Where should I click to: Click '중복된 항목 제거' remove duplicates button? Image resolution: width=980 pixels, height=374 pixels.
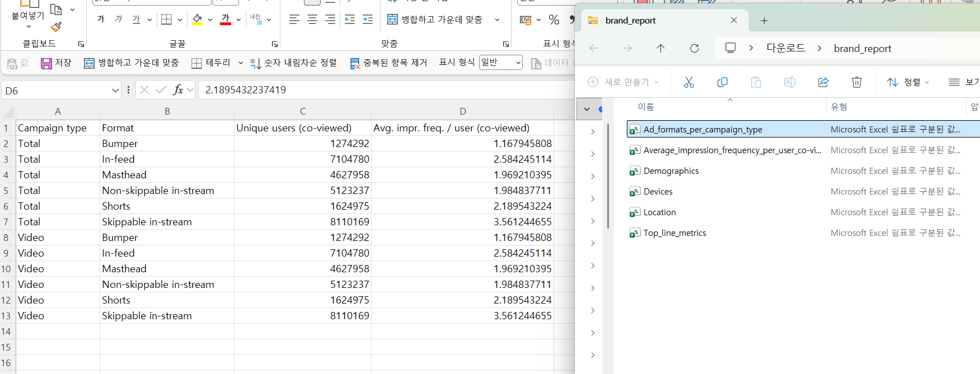pos(388,63)
